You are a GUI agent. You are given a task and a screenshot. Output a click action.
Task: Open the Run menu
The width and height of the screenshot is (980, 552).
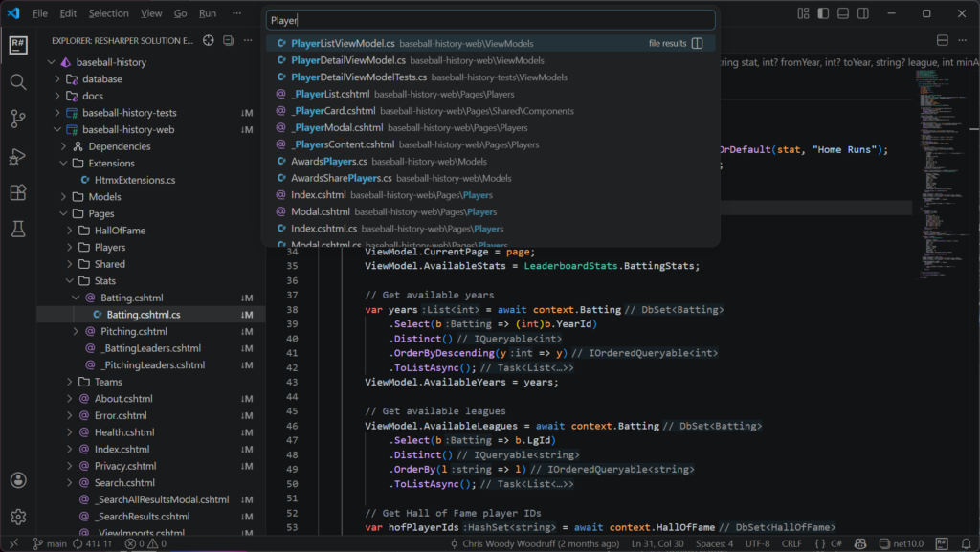click(208, 13)
